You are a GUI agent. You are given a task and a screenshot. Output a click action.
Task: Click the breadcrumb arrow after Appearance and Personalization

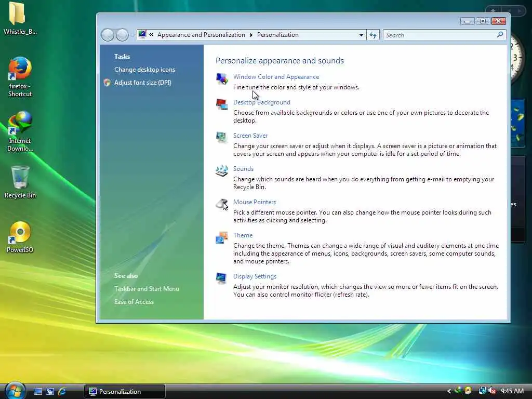point(251,35)
